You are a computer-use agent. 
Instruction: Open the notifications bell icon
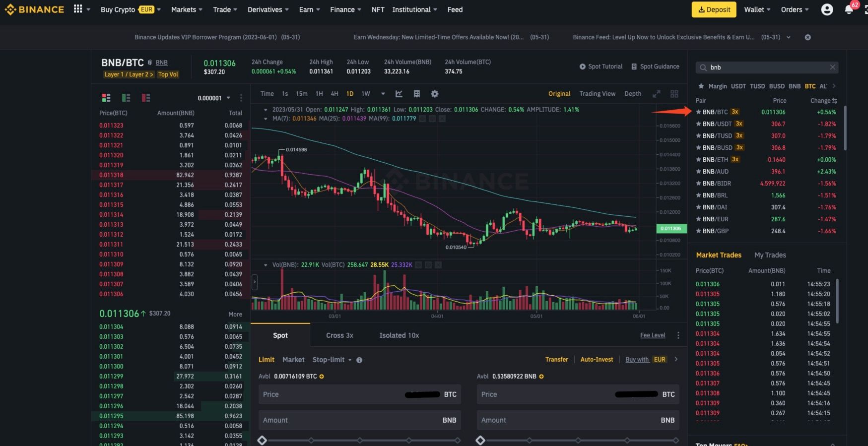pos(849,10)
